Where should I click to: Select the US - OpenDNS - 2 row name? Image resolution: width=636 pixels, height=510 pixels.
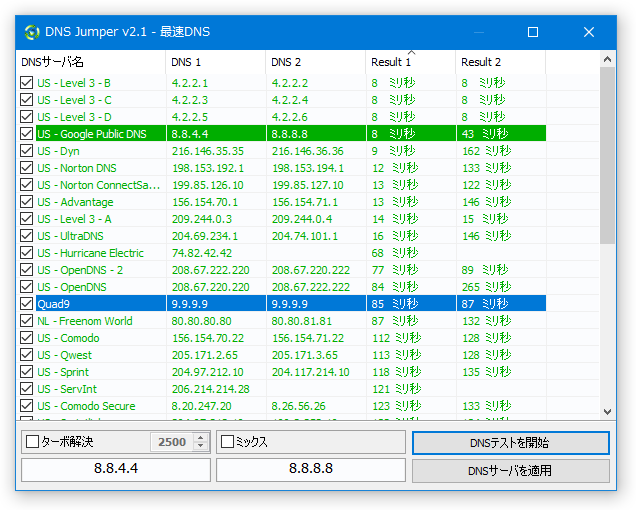[80, 270]
